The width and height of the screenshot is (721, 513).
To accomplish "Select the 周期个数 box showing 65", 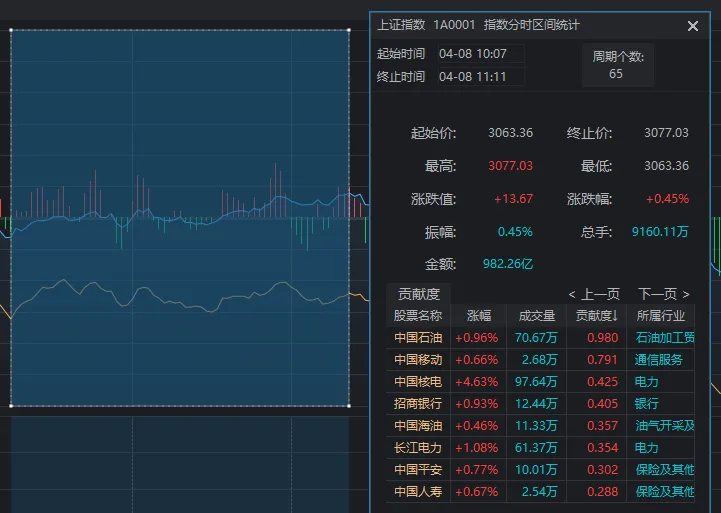I will point(617,66).
